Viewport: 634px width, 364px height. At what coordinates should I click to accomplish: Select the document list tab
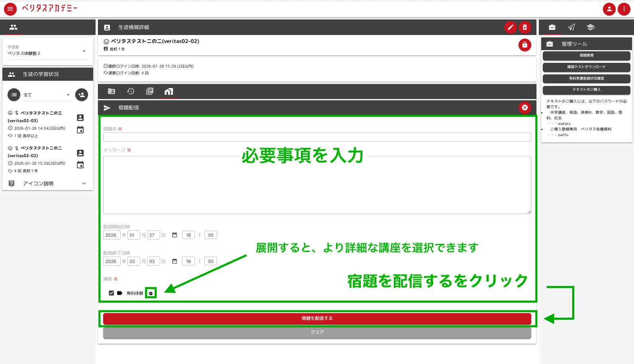tap(150, 91)
